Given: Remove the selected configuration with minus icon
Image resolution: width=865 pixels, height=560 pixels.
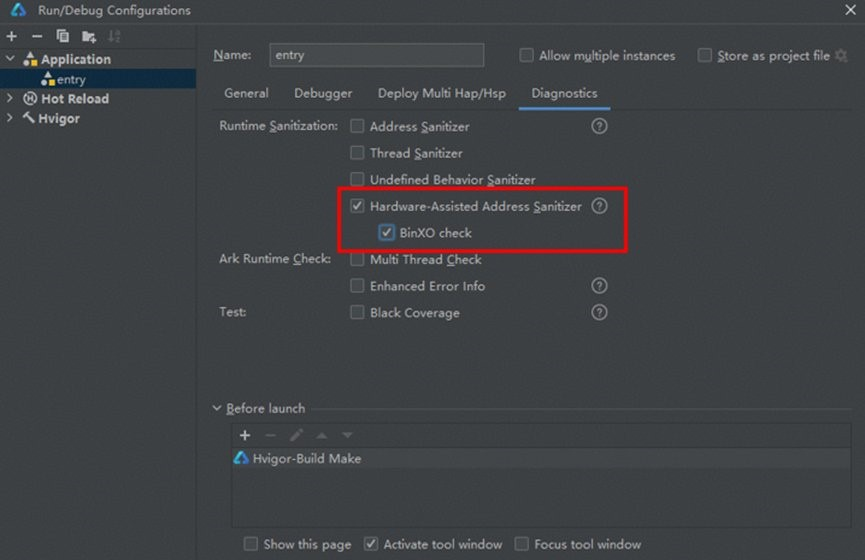Looking at the screenshot, I should point(37,36).
